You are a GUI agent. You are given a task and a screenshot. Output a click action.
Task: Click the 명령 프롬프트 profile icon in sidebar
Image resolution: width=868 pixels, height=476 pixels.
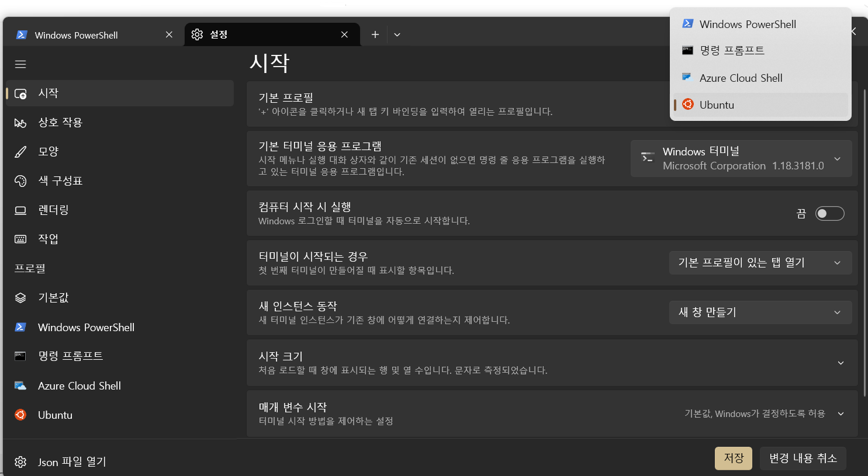tap(20, 356)
